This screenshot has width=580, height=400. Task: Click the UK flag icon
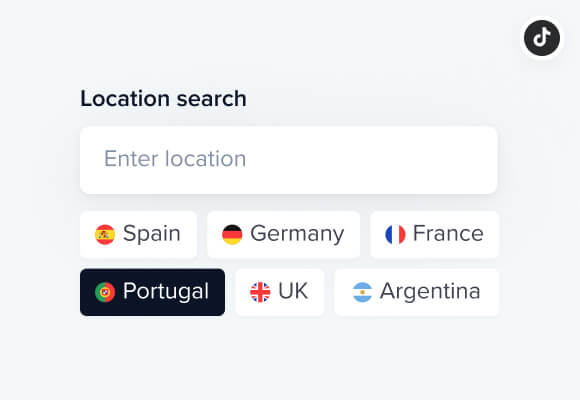tap(260, 292)
